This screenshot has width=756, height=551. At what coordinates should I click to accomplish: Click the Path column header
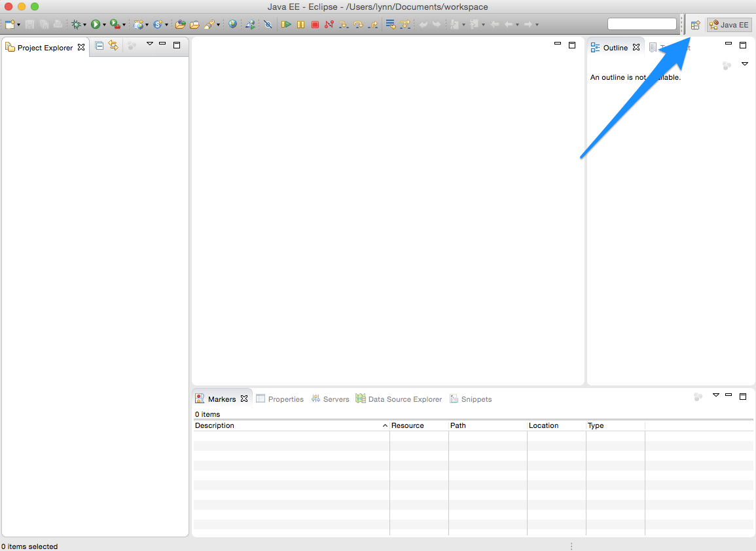point(488,425)
